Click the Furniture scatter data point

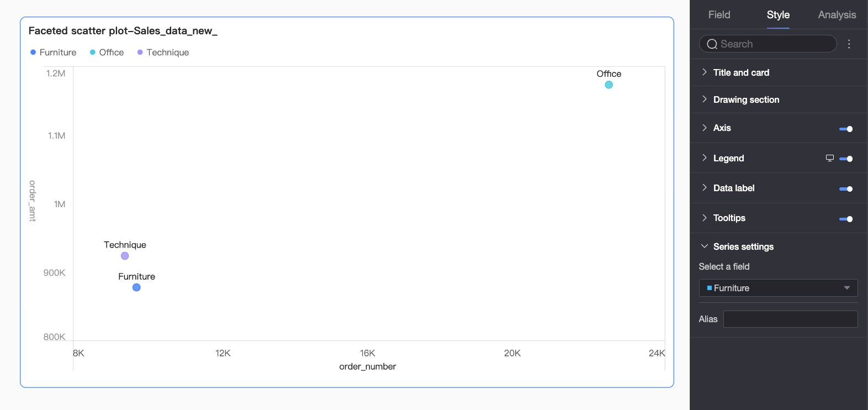tap(136, 287)
